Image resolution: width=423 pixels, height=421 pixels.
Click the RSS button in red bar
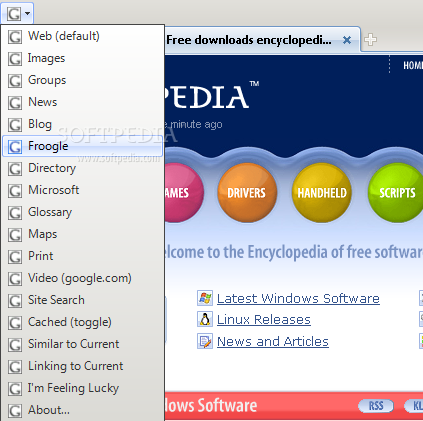point(376,406)
